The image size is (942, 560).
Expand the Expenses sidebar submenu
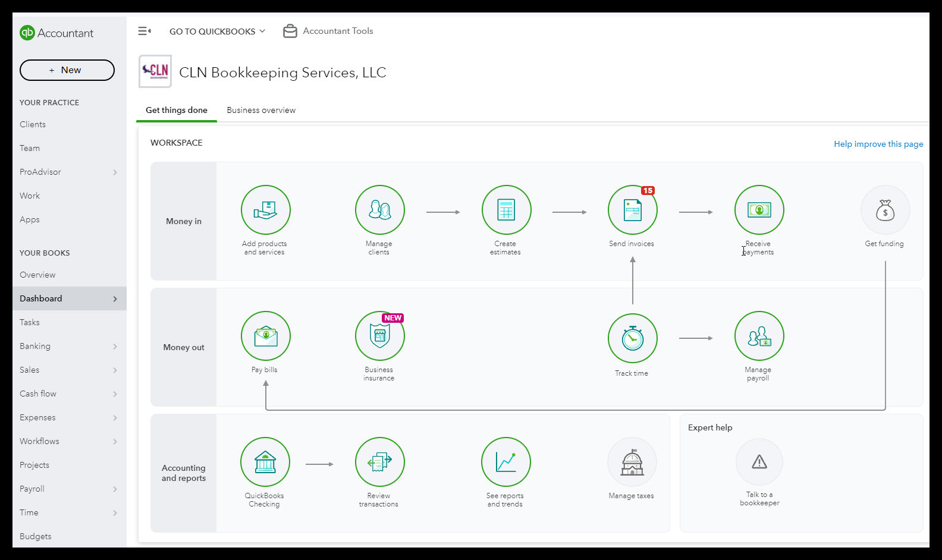115,418
